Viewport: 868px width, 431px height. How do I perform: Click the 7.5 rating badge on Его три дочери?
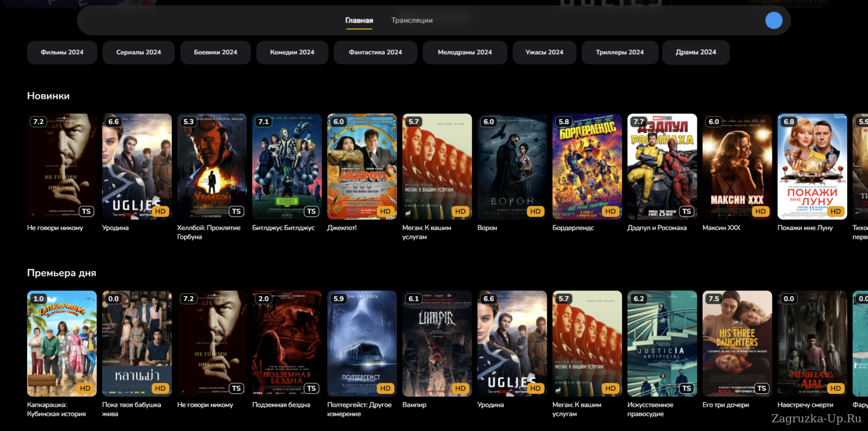713,299
